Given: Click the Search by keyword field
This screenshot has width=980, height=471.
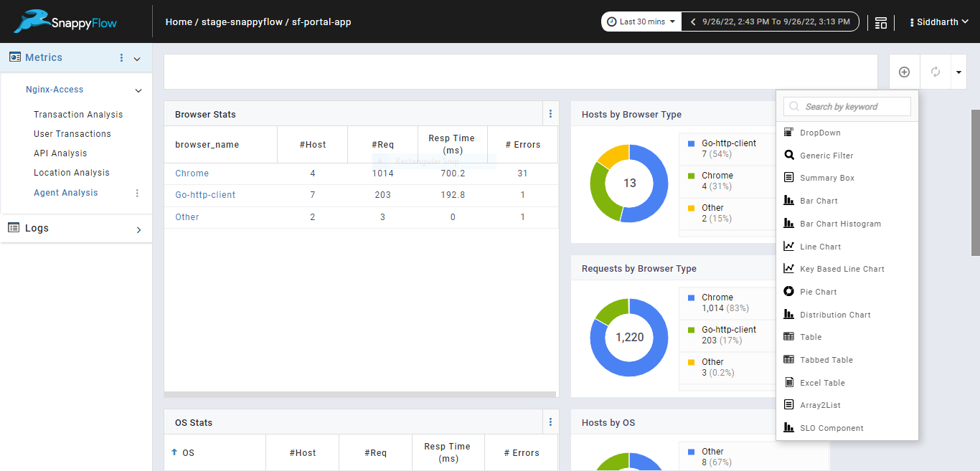Looking at the screenshot, I should [x=847, y=107].
